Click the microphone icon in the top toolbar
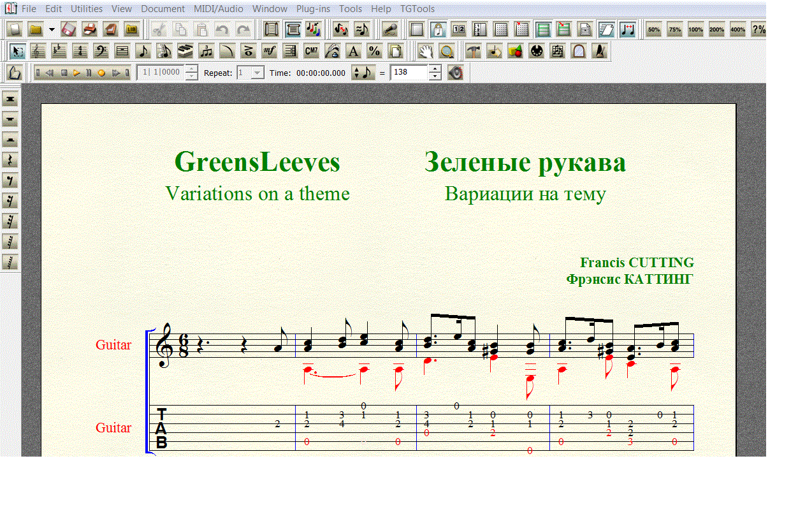Image resolution: width=812 pixels, height=521 pixels. (390, 29)
